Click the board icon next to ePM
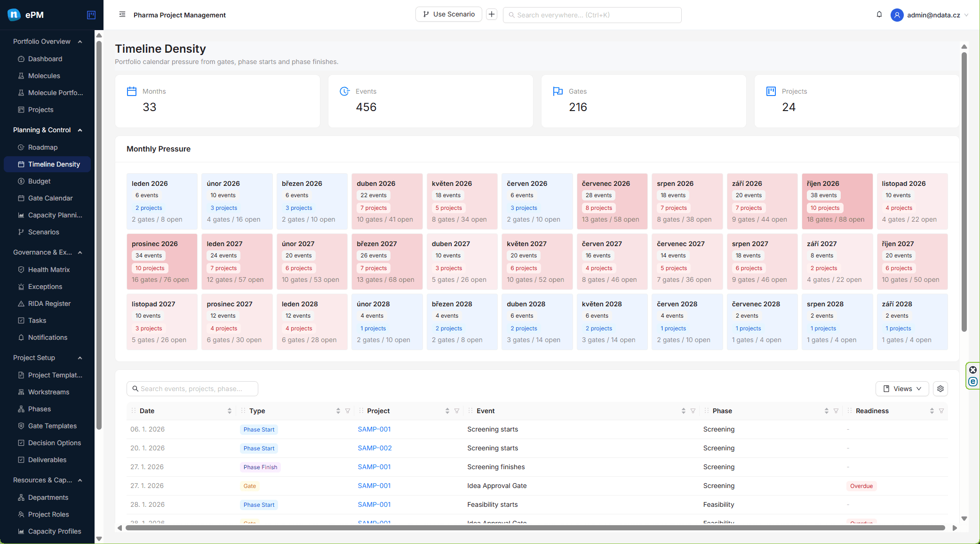Viewport: 980px width, 544px height. point(91,15)
